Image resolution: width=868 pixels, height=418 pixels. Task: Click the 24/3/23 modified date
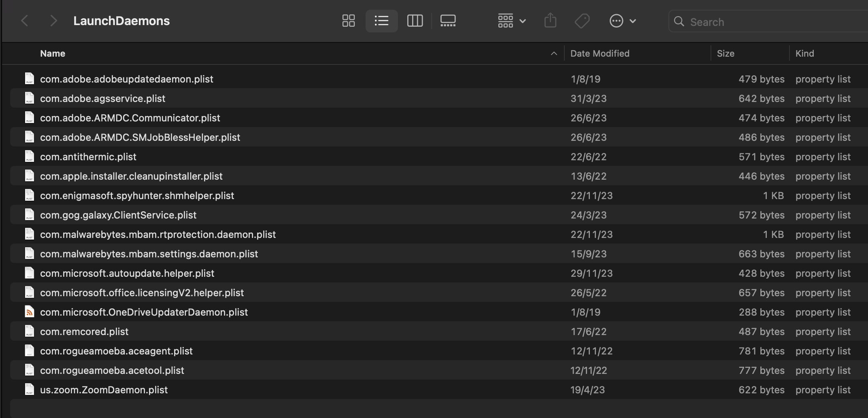pyautogui.click(x=589, y=215)
